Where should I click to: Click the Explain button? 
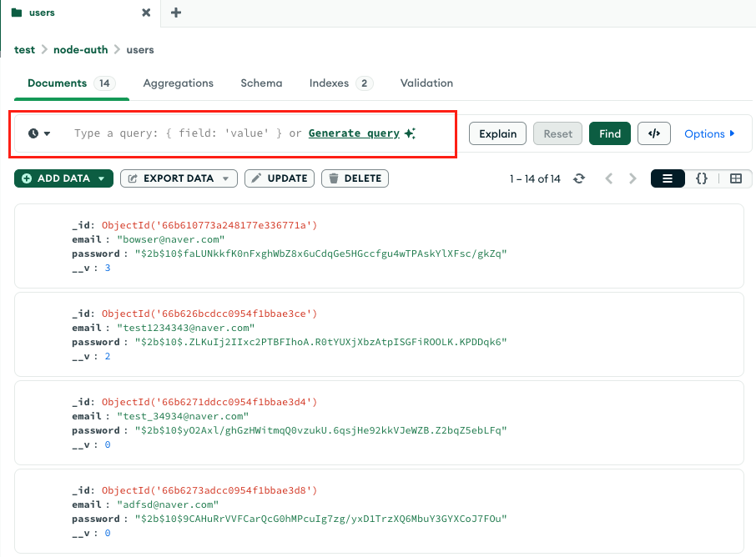pyautogui.click(x=497, y=133)
